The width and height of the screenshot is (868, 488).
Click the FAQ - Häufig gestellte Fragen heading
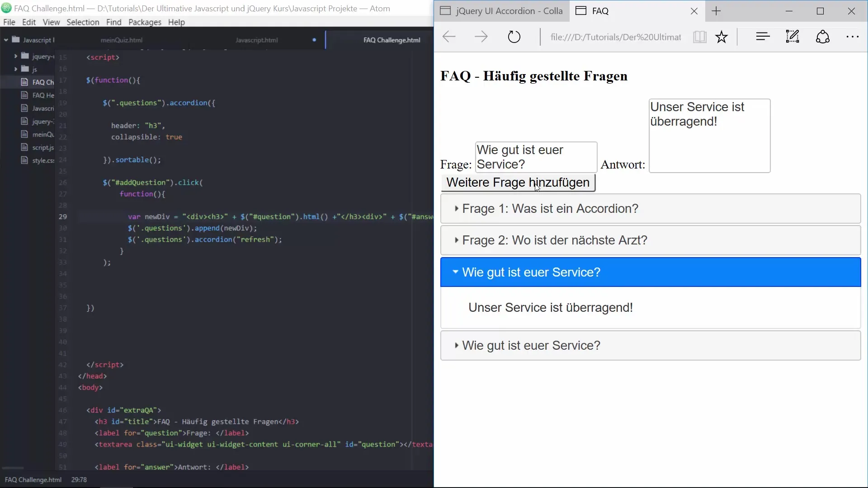pyautogui.click(x=534, y=76)
